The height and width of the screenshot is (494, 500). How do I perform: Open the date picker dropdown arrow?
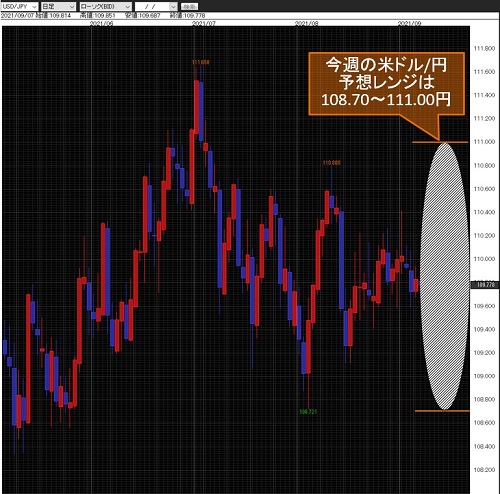173,7
